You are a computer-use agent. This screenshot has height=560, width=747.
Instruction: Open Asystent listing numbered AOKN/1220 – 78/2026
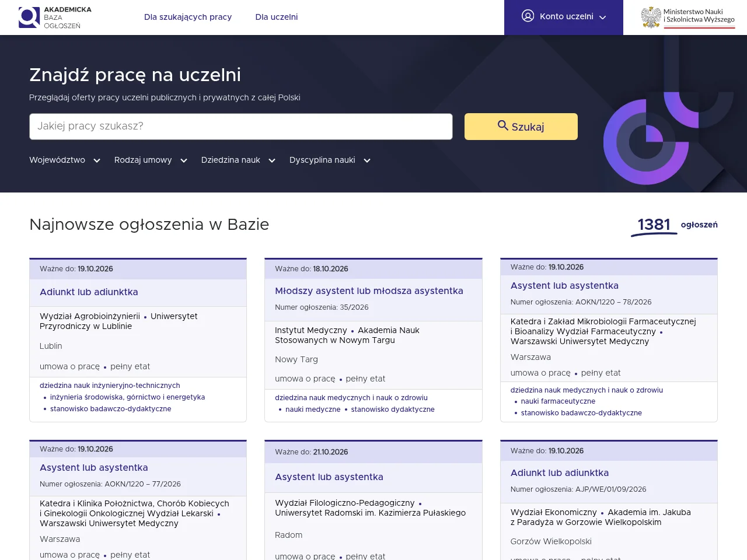click(x=564, y=286)
